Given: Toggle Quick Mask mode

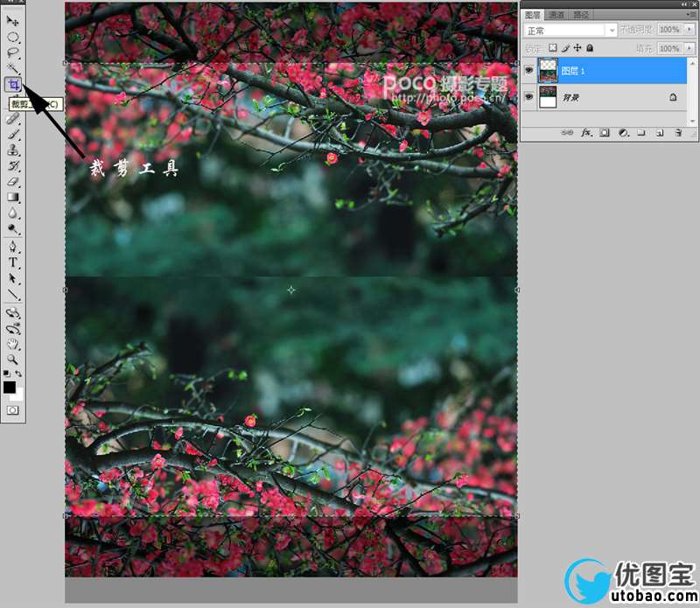Looking at the screenshot, I should (12, 410).
